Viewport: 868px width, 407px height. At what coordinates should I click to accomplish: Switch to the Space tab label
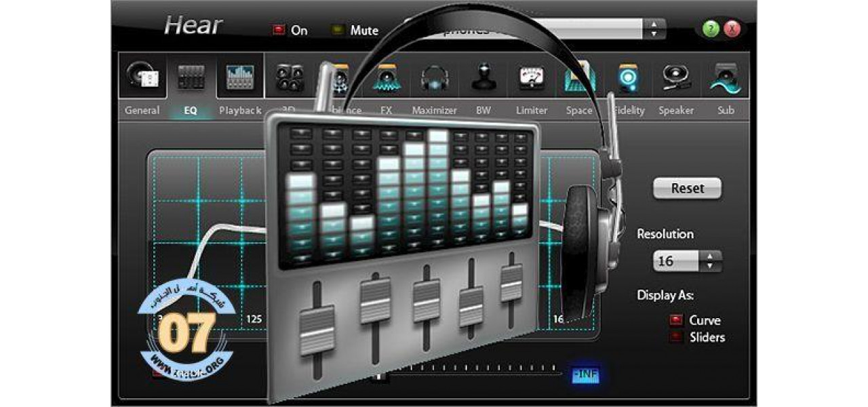click(x=579, y=110)
